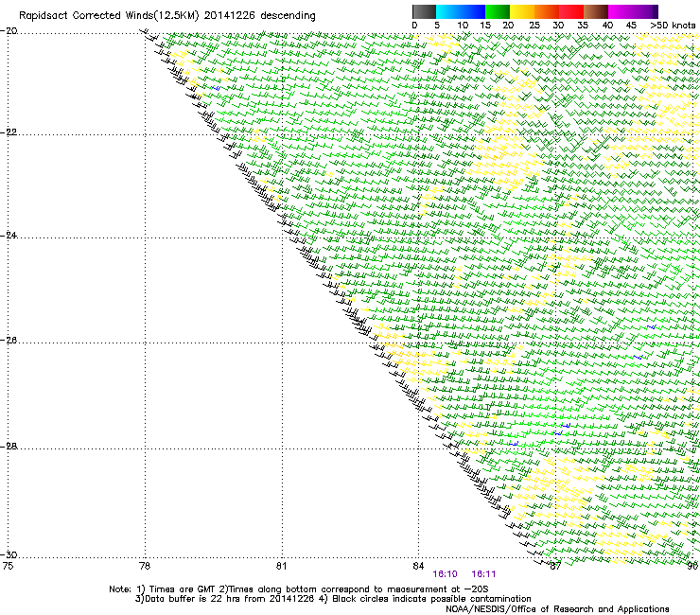Click the date '20141226' in the title
The width and height of the screenshot is (700, 615).
tap(230, 15)
